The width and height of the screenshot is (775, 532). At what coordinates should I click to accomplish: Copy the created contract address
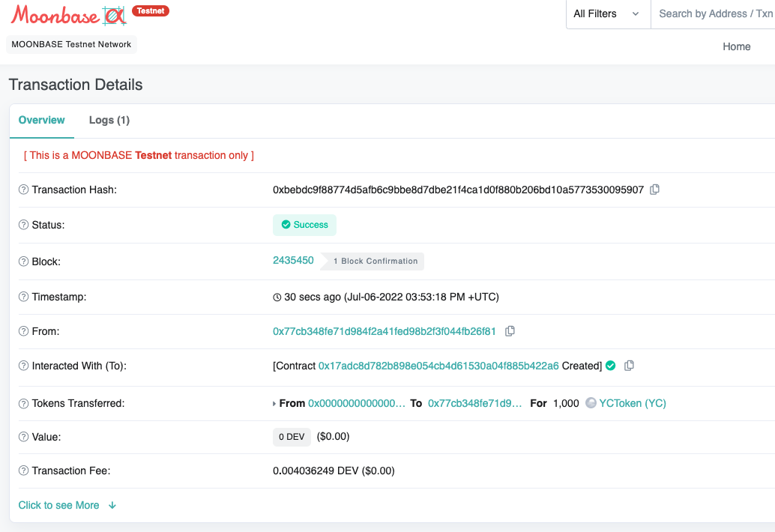(x=629, y=366)
